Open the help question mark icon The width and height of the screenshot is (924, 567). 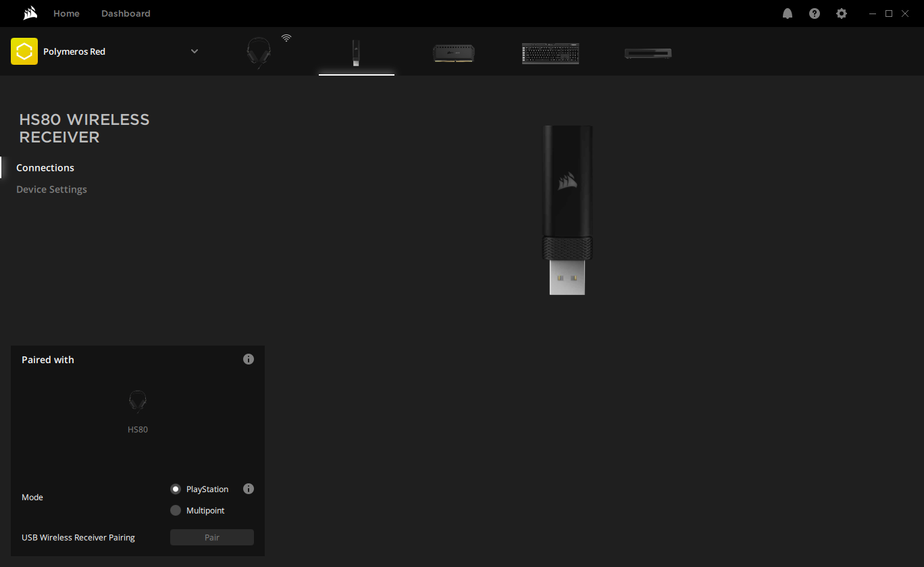tap(815, 13)
